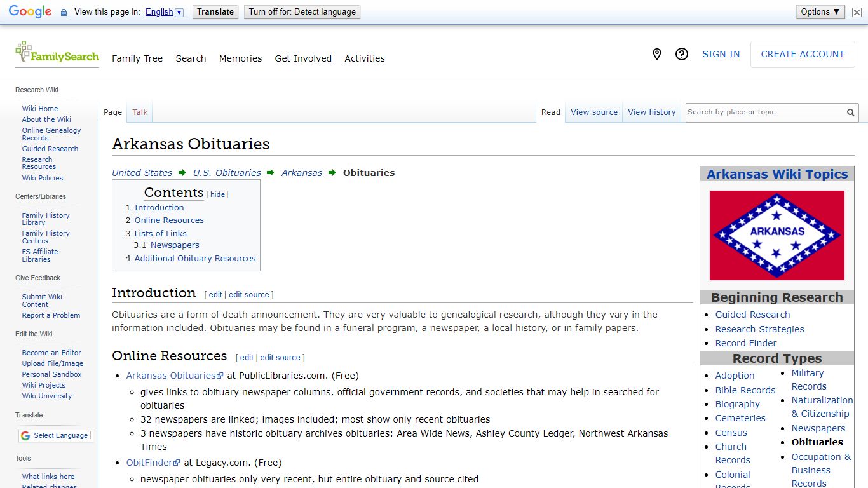Open the Memories menu
Image resolution: width=868 pixels, height=488 pixels.
click(240, 58)
